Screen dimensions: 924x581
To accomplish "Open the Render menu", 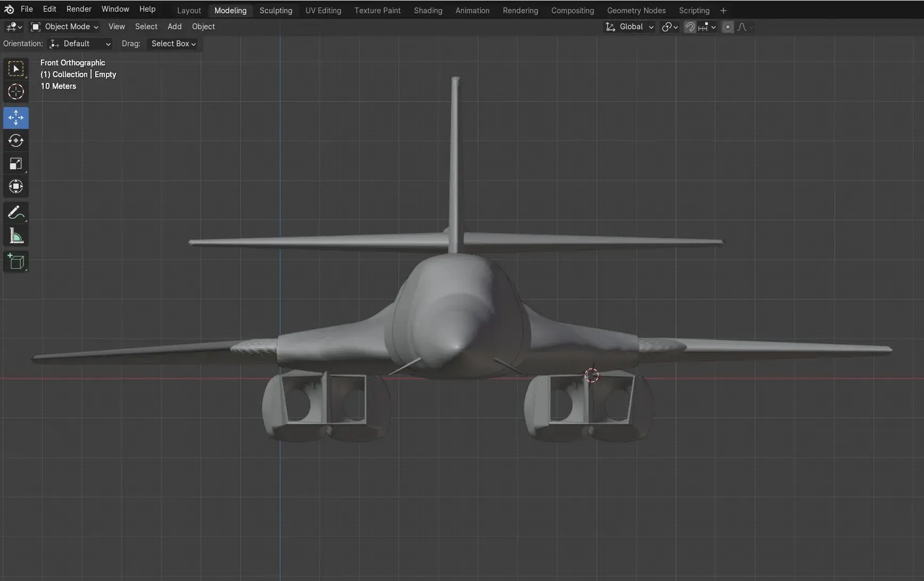I will [x=79, y=9].
